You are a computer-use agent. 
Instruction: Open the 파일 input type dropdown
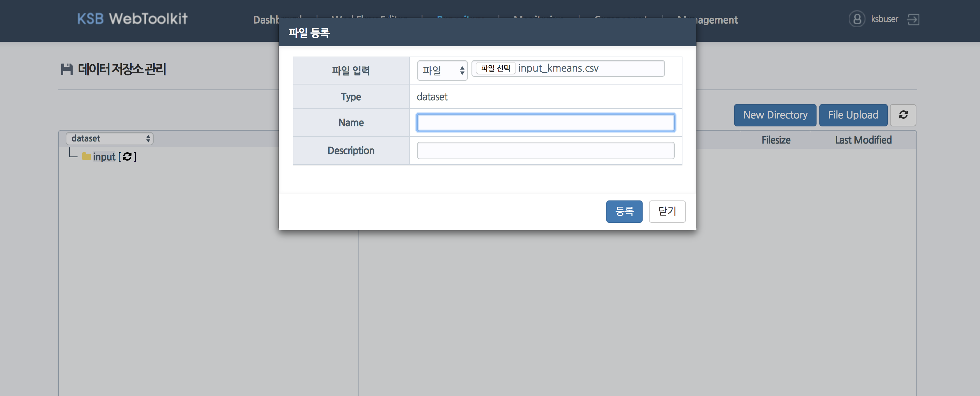pyautogui.click(x=442, y=71)
